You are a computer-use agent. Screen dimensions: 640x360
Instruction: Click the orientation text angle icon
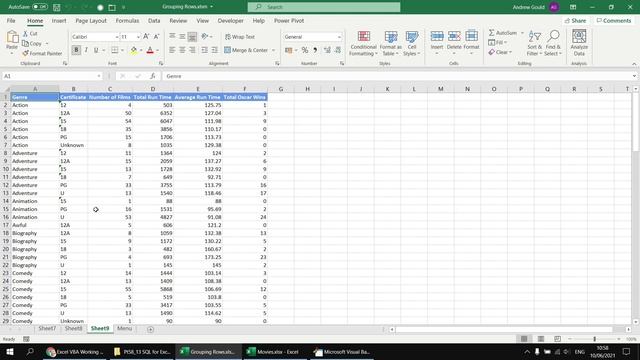point(204,37)
